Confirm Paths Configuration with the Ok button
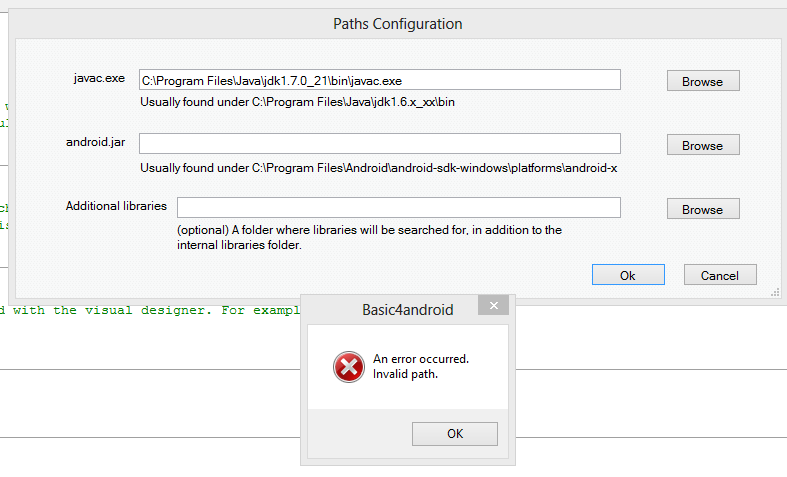 coord(627,275)
